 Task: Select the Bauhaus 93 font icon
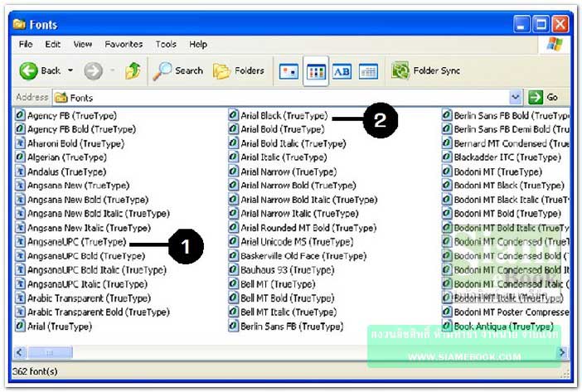point(233,270)
